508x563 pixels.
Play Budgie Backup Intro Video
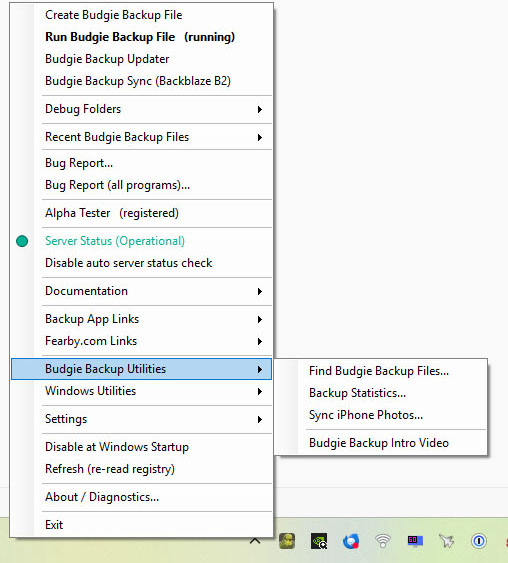click(x=381, y=443)
